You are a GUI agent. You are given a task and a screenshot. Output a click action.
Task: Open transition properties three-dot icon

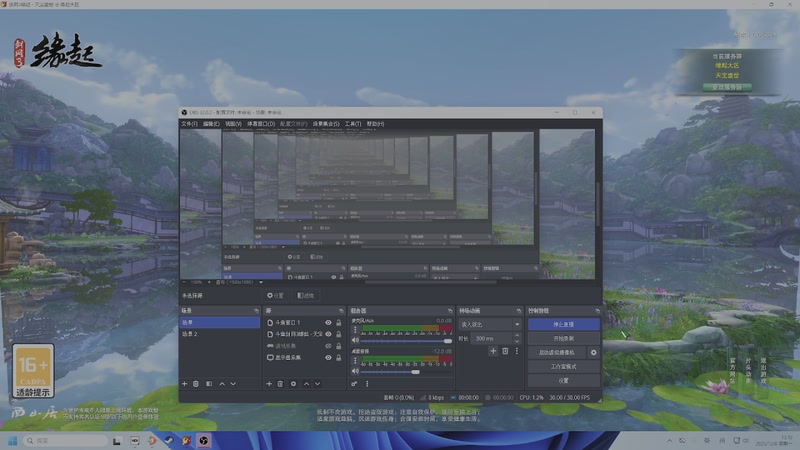click(516, 351)
